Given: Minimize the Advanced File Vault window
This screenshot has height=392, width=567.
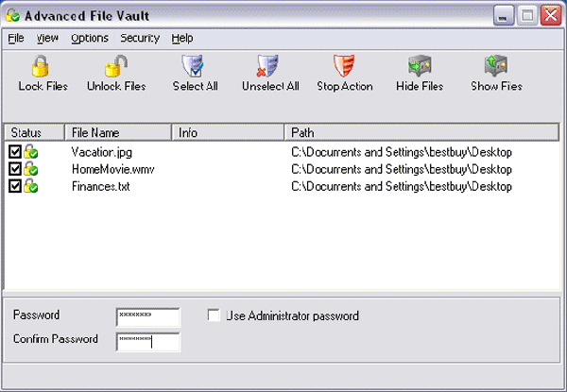Looking at the screenshot, I should pyautogui.click(x=504, y=15).
